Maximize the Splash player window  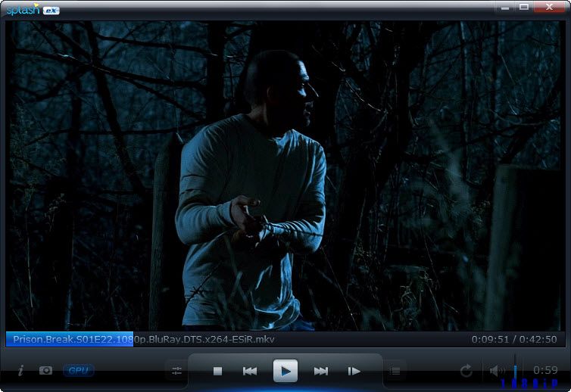pos(523,7)
